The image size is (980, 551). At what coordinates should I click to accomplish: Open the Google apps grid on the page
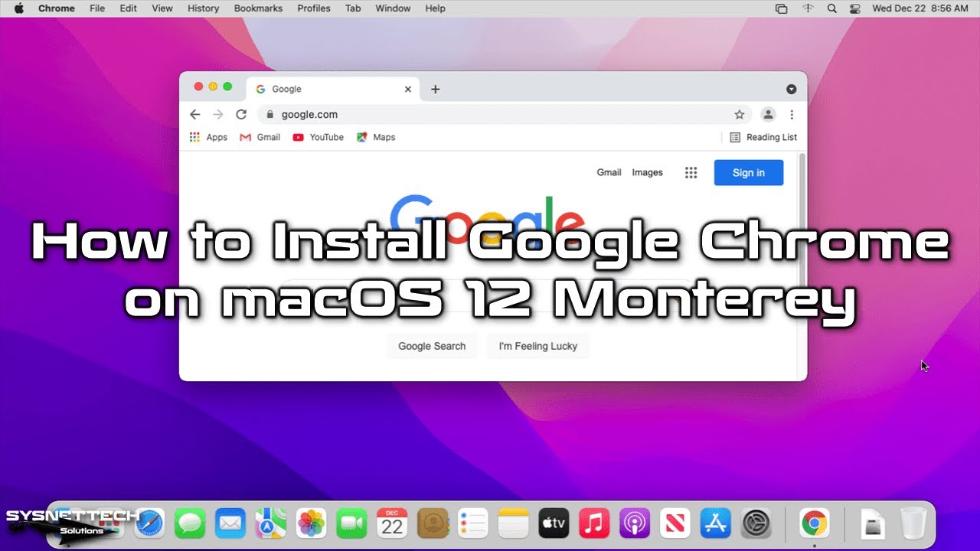691,173
